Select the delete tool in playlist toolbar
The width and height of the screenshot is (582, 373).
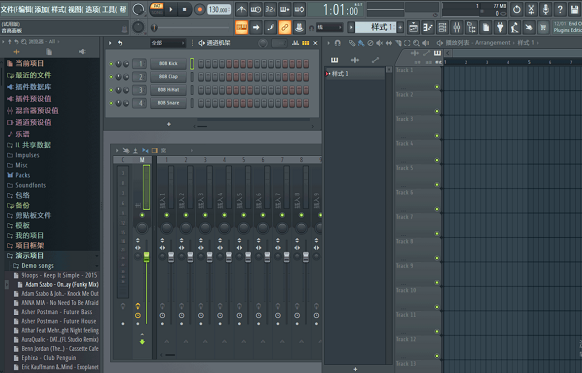pos(370,43)
